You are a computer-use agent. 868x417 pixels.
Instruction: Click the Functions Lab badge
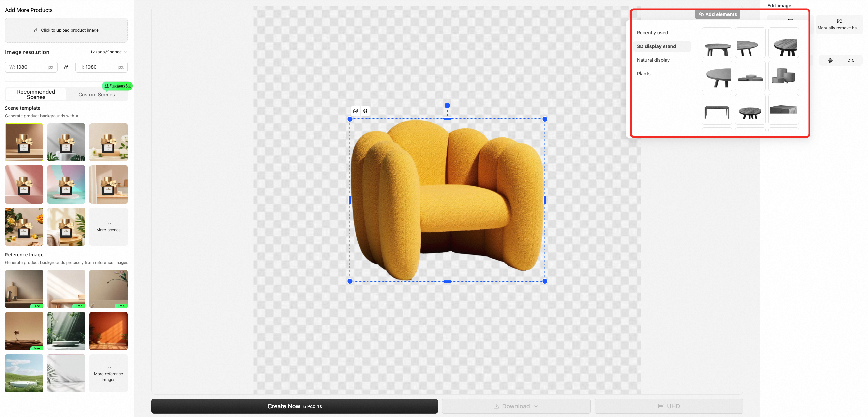click(118, 86)
